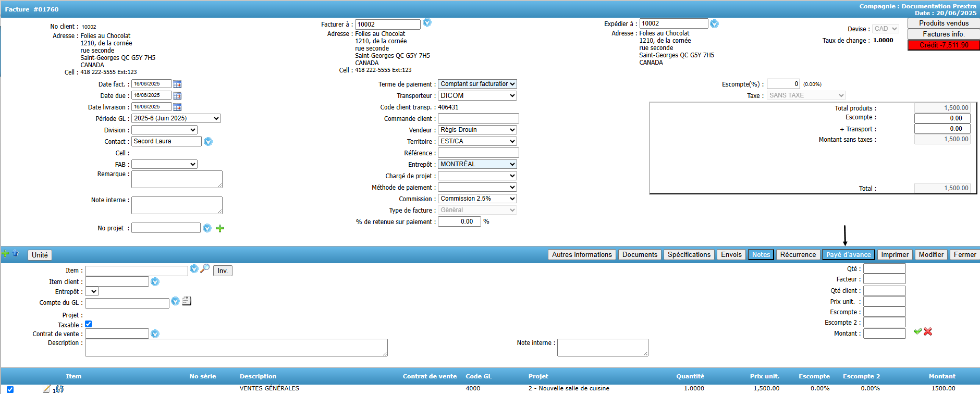980x394 pixels.
Task: Open the Entrepôt MONTRÉAL dropdown
Action: 477,164
